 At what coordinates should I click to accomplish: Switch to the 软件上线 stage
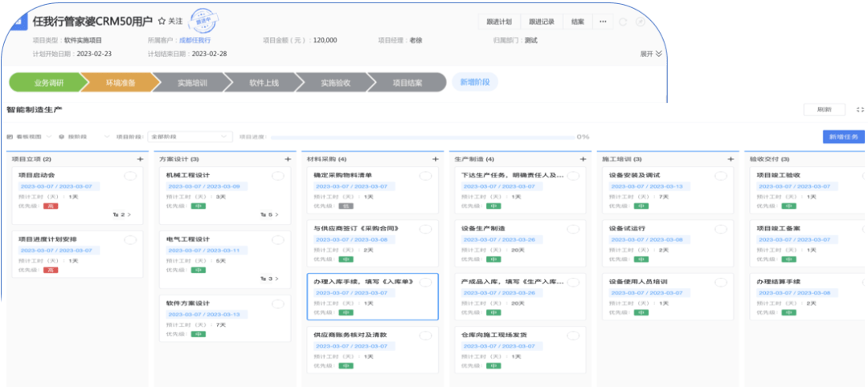pos(263,82)
